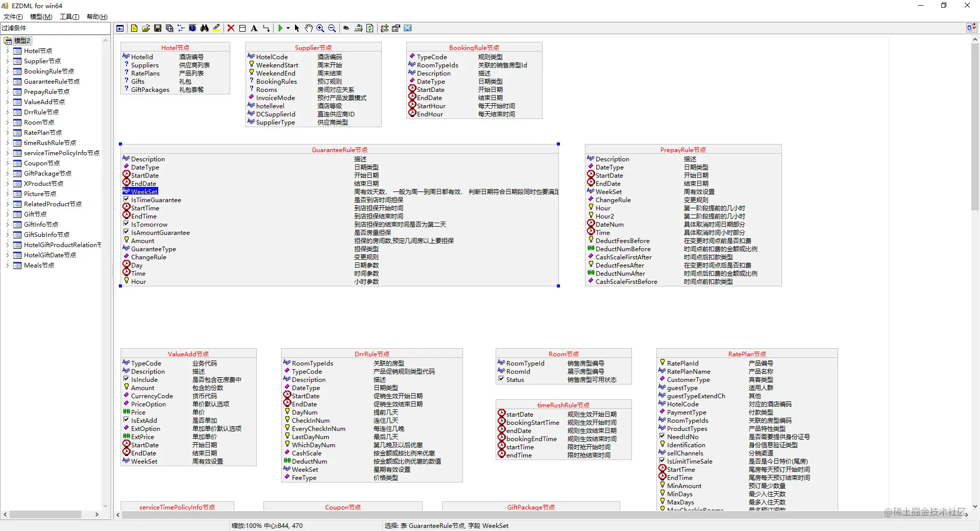Click the 过滤条件 filter input field

tap(56, 28)
